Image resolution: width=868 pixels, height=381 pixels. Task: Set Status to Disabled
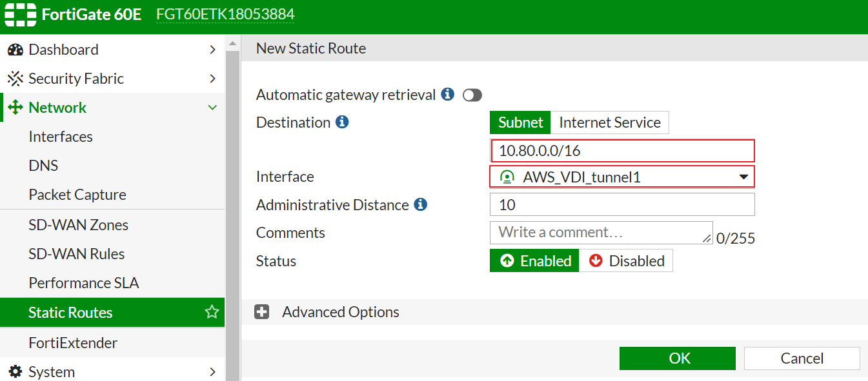click(x=626, y=260)
